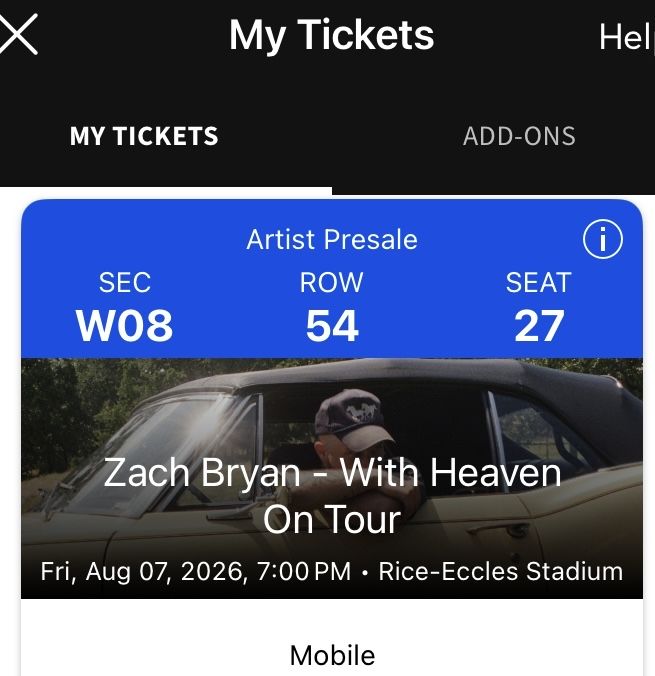This screenshot has height=676, width=655.
Task: Select the MY TICKETS tab
Action: pos(144,136)
